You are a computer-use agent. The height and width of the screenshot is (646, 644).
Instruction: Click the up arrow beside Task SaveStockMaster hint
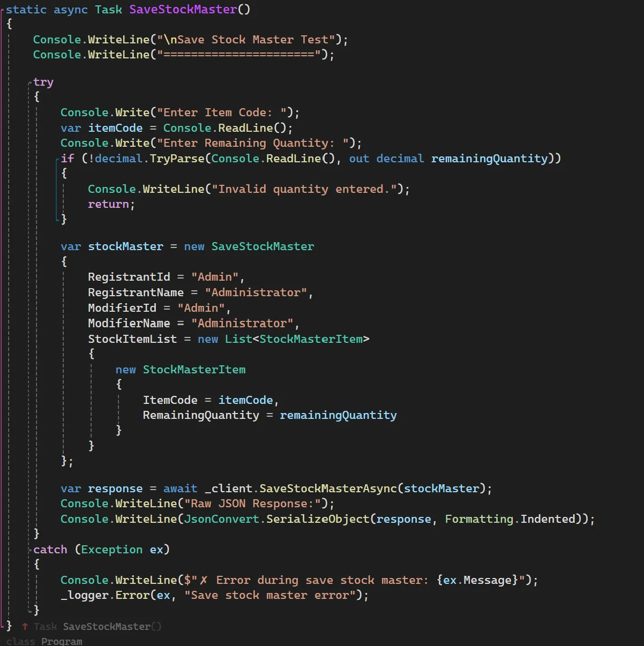[25, 626]
